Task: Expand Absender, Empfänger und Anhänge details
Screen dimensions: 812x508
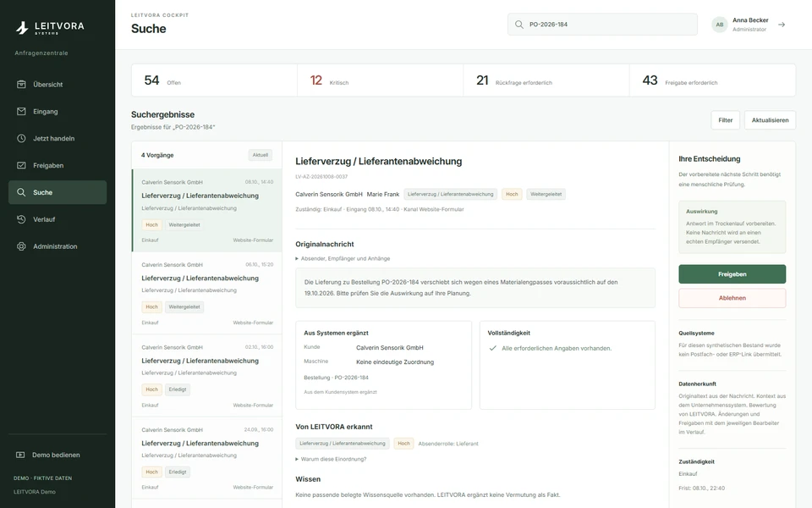Action: [343, 258]
